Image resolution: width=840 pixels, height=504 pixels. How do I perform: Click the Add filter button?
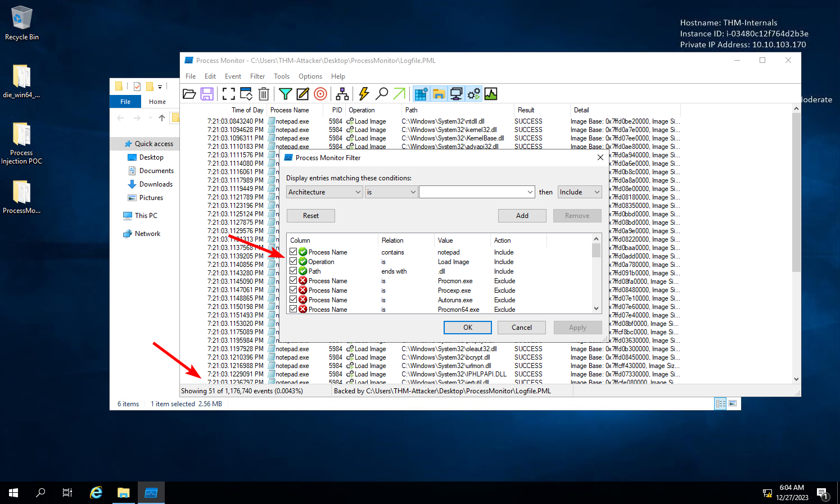[x=522, y=216]
